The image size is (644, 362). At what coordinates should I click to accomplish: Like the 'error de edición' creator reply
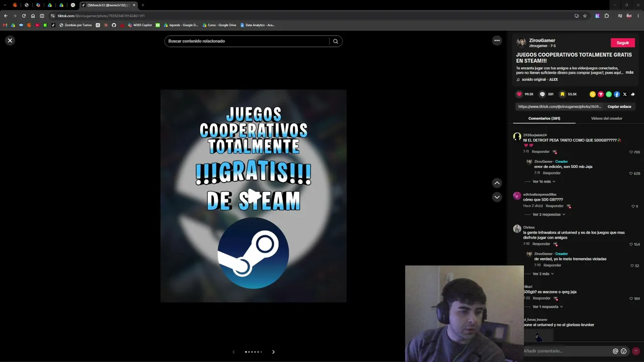(631, 173)
